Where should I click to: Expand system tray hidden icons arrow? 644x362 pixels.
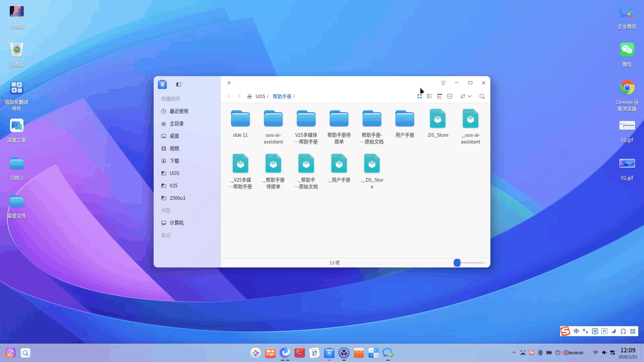coord(514,353)
